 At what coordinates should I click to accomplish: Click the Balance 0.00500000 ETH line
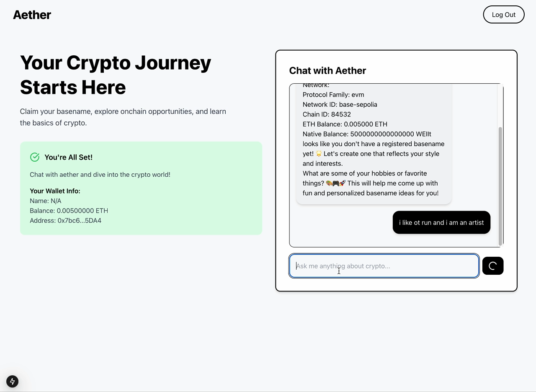pyautogui.click(x=69, y=211)
